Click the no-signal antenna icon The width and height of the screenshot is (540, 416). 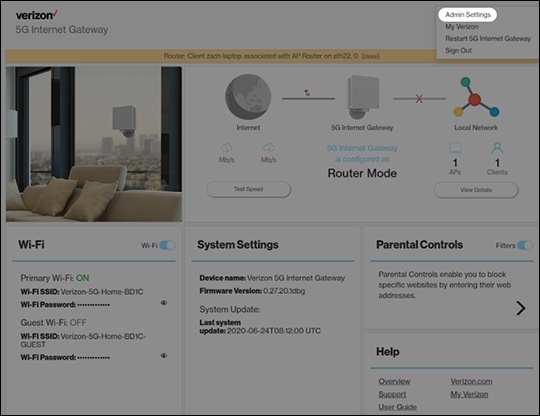307,93
